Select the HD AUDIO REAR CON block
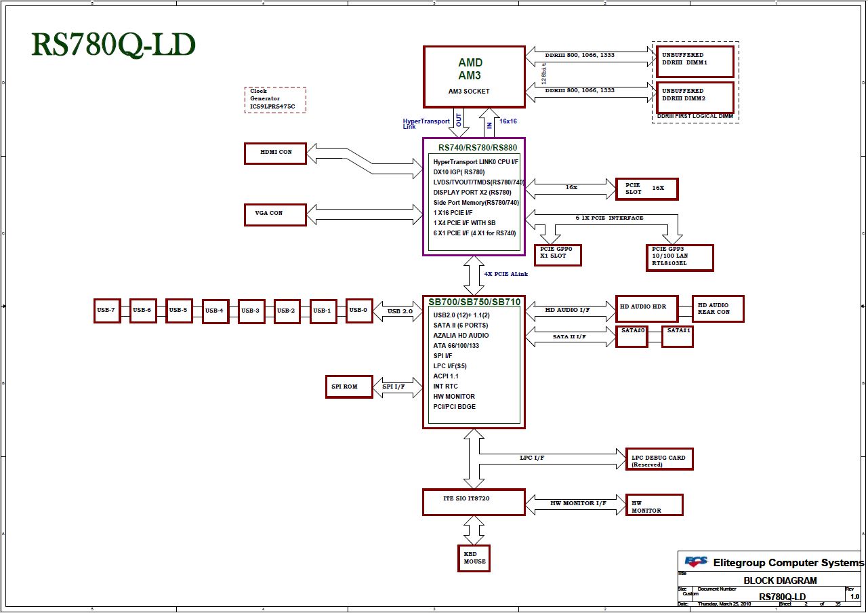 (x=718, y=309)
